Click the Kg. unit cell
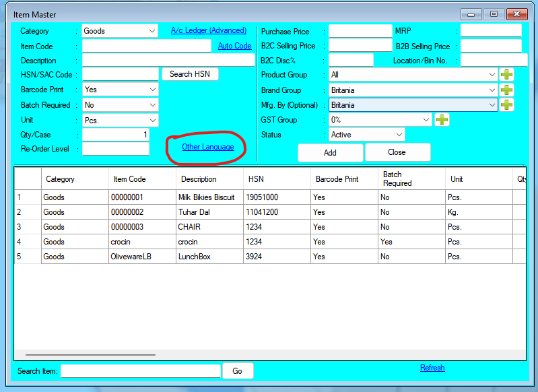This screenshot has height=392, width=538. [479, 212]
